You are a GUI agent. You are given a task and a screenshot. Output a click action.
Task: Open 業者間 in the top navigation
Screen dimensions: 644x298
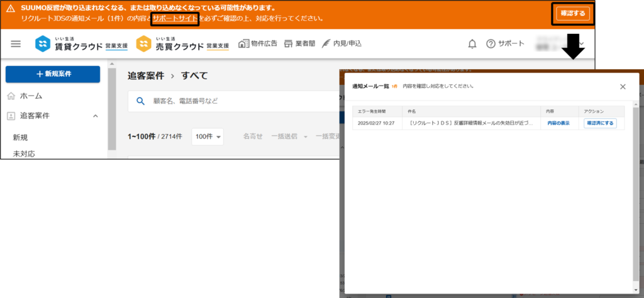click(299, 43)
